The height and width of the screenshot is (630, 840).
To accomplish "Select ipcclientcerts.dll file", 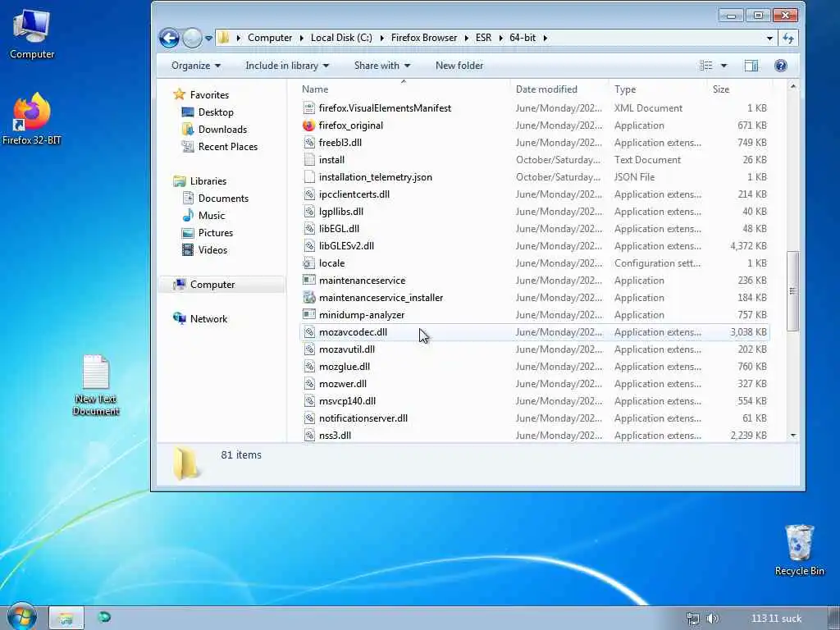I will [354, 194].
